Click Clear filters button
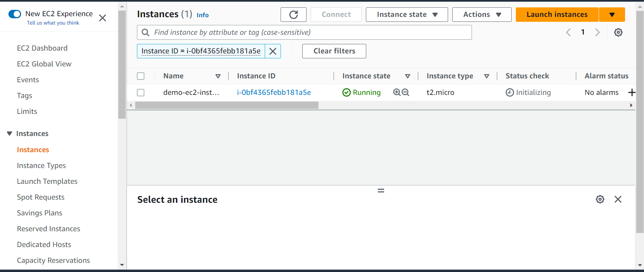 tap(334, 51)
